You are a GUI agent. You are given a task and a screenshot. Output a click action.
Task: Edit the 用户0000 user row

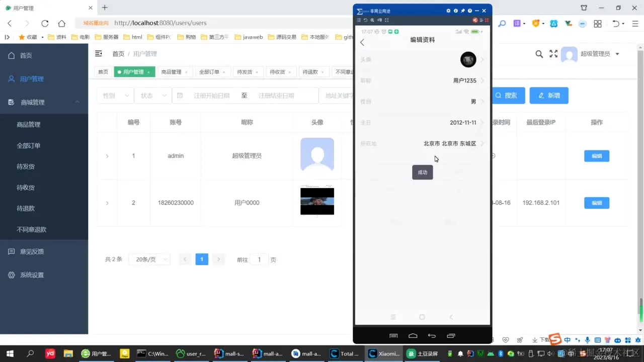(597, 203)
